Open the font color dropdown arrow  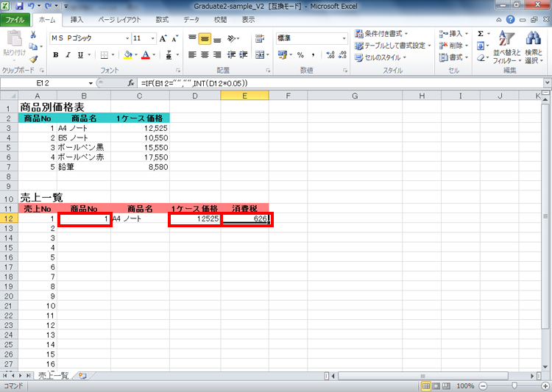coord(154,55)
